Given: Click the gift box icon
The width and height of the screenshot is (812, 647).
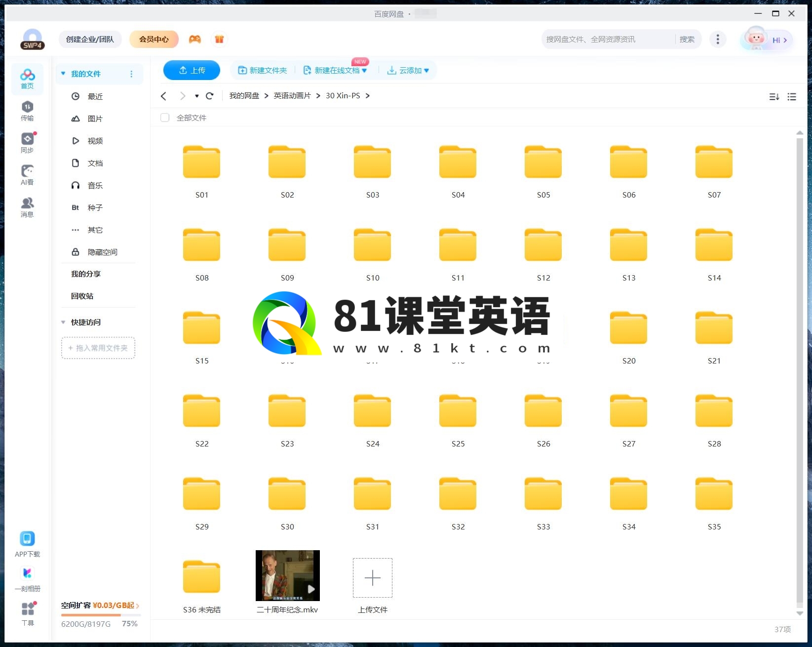Looking at the screenshot, I should pyautogui.click(x=219, y=39).
